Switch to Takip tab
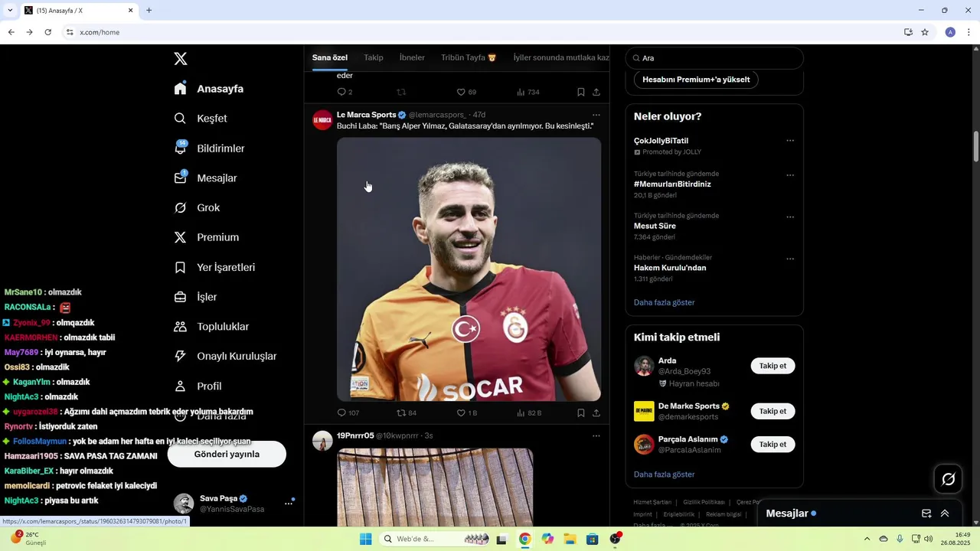Screen dimensions: 980x551 pos(374,57)
